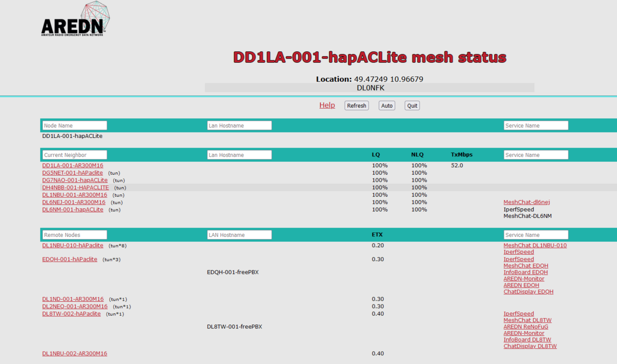
Task: Focus the Service Name field in Remote Nodes row
Action: [536, 235]
